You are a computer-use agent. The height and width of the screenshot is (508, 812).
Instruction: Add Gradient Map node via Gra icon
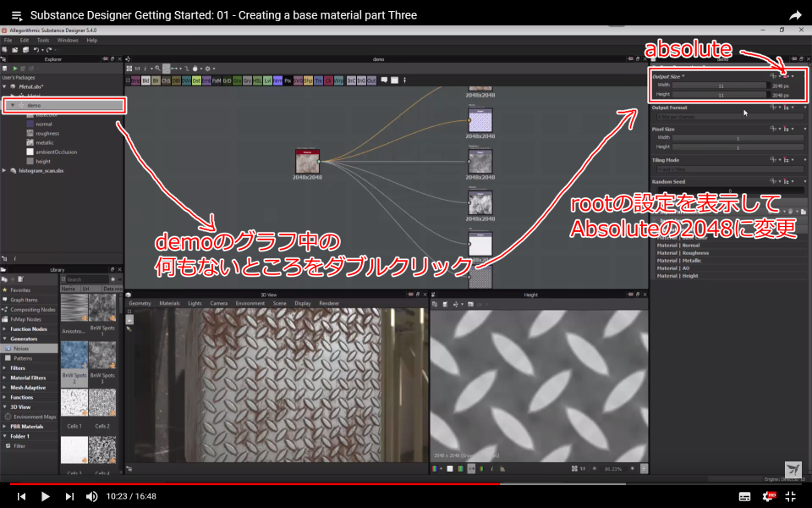coord(237,81)
